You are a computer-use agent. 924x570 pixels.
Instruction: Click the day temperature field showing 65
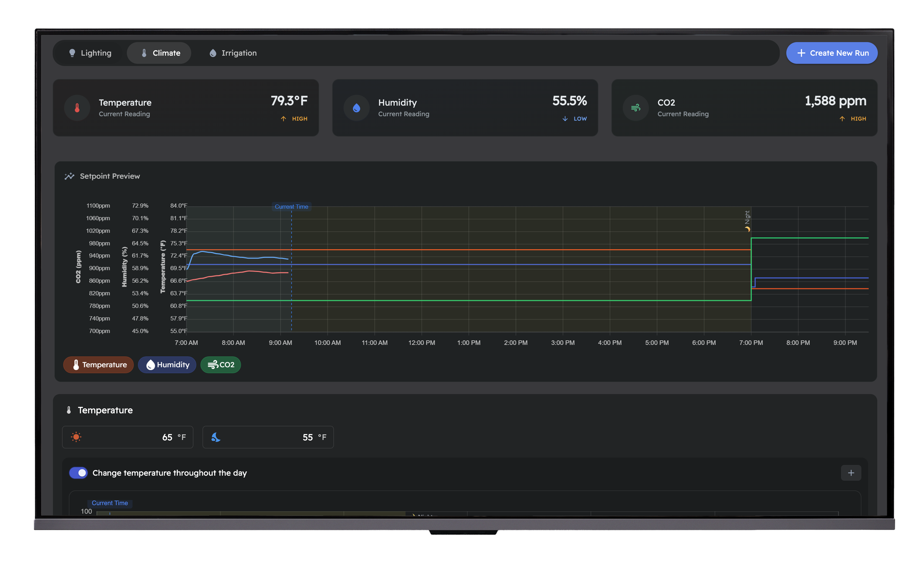pyautogui.click(x=127, y=437)
